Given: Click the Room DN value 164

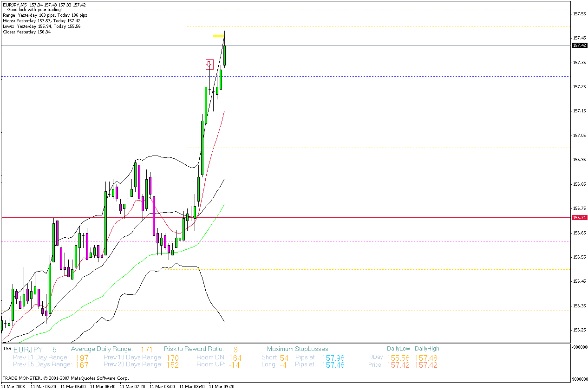Looking at the screenshot, I should 235,358.
